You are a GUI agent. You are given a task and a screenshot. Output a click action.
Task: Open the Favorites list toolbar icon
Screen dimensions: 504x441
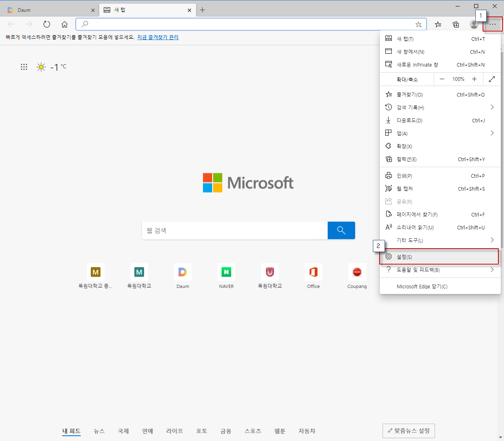[438, 24]
